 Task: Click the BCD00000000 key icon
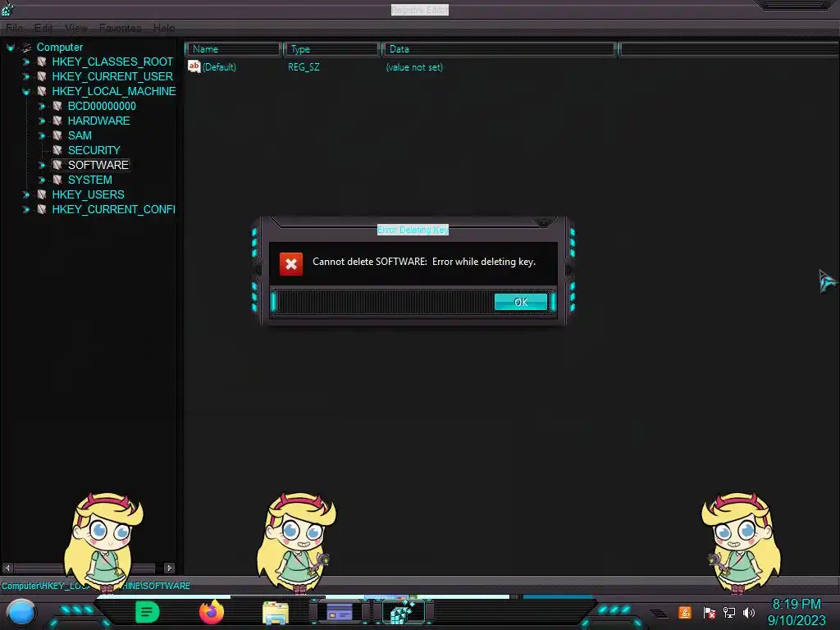[57, 106]
